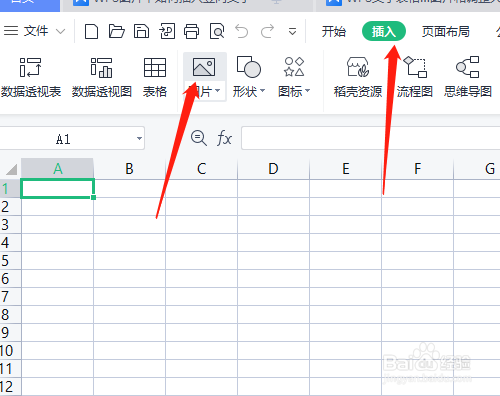This screenshot has height=396, width=500.
Task: Click cell F10
Action: [418, 351]
